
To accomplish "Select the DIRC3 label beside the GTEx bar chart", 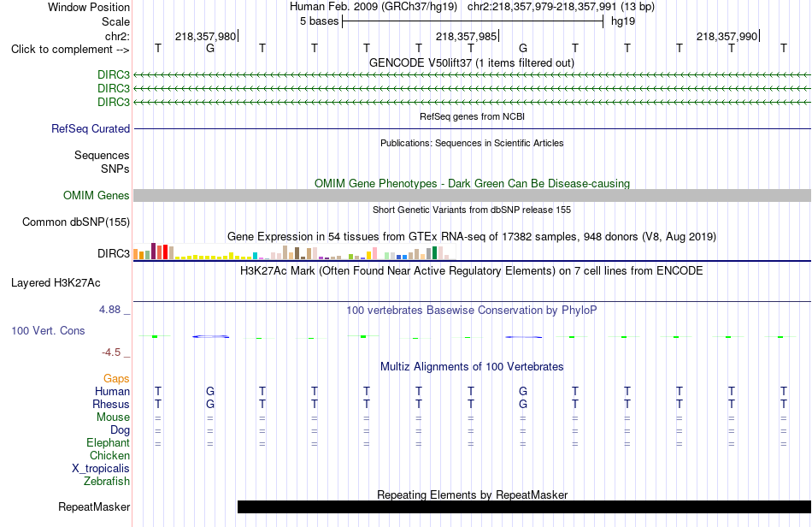I will (x=114, y=253).
